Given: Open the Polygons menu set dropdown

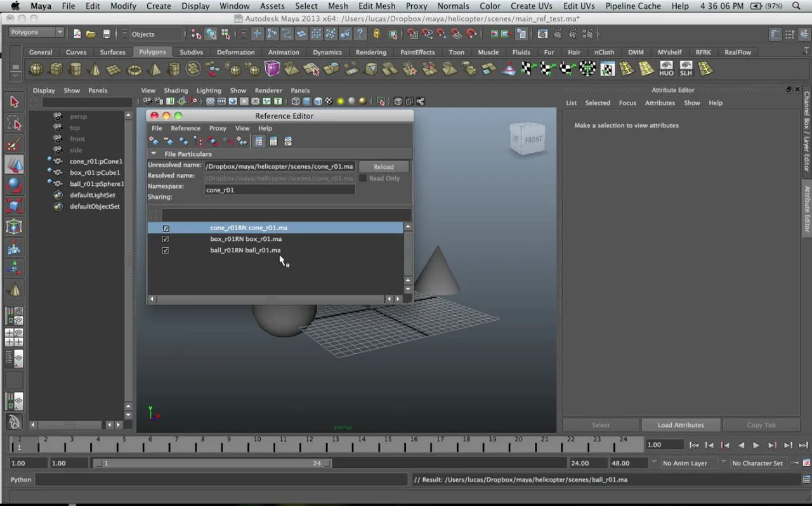Looking at the screenshot, I should coord(37,32).
